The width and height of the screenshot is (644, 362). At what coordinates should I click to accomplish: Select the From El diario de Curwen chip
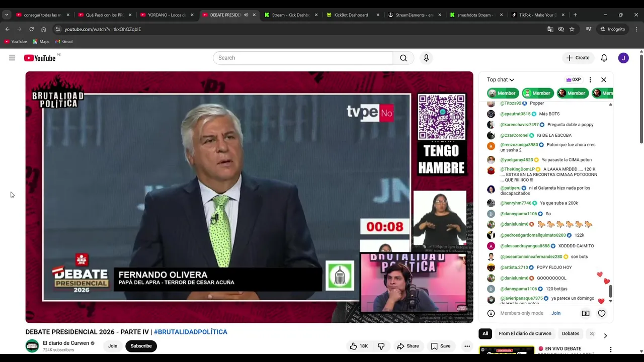pos(525,334)
